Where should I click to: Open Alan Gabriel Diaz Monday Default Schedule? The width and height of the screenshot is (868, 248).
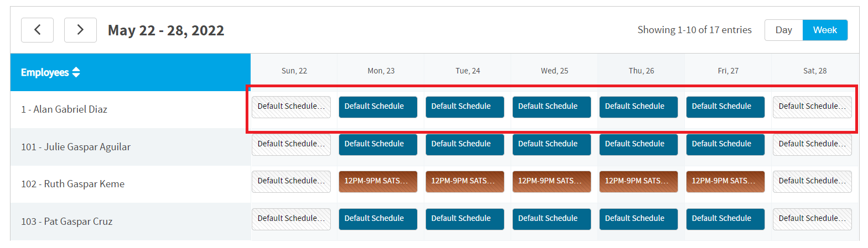click(x=378, y=107)
